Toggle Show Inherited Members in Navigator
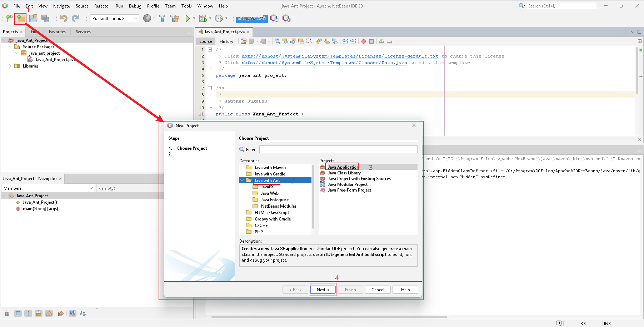644x327 pixels. (7, 313)
